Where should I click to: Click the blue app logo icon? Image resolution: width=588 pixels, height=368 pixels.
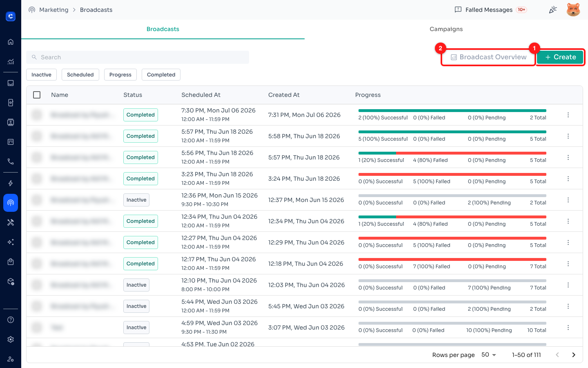pyautogui.click(x=11, y=16)
